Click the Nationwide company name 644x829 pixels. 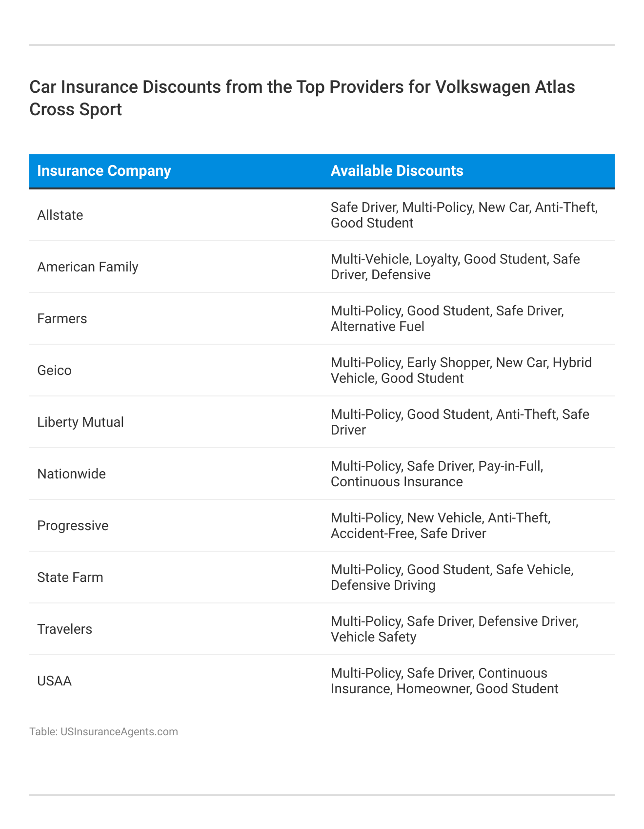71,474
